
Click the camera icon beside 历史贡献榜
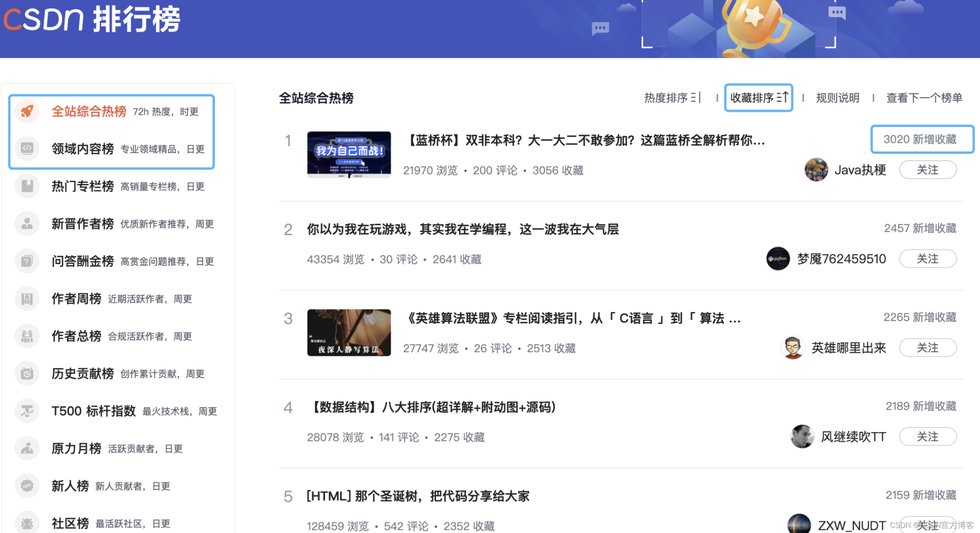[27, 373]
